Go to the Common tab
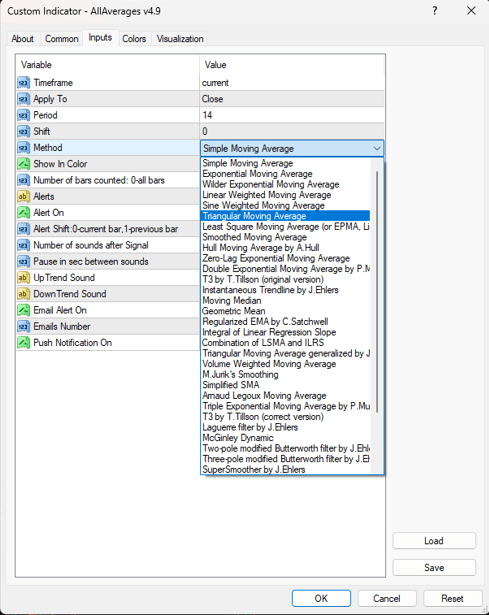This screenshot has width=489, height=615. pyautogui.click(x=62, y=39)
